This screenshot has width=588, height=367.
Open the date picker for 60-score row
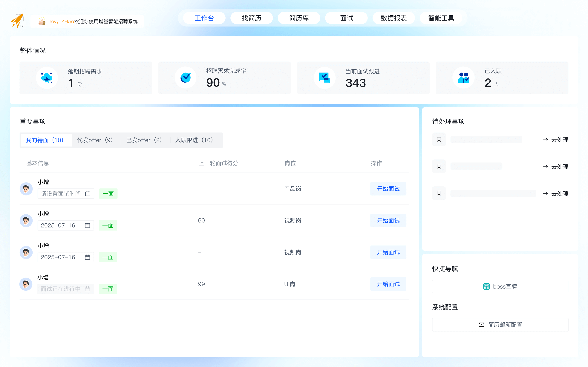pyautogui.click(x=88, y=225)
